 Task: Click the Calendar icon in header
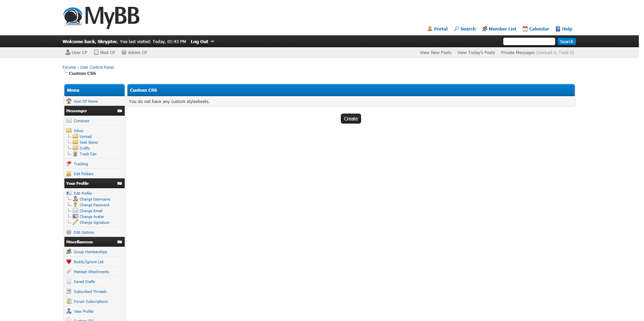click(525, 29)
